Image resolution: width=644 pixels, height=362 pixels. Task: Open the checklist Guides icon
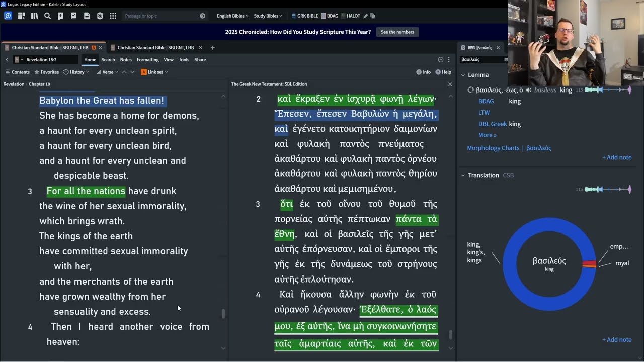[x=73, y=16]
